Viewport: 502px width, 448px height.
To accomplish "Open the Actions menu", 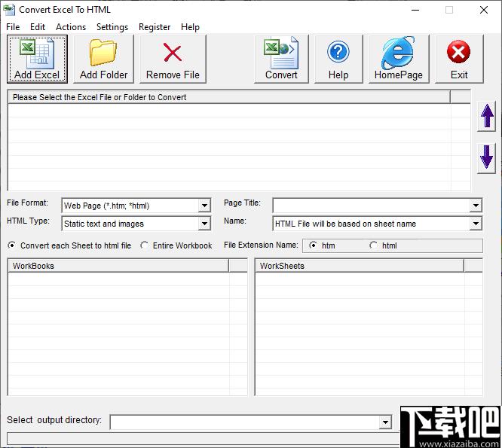I will (x=71, y=27).
